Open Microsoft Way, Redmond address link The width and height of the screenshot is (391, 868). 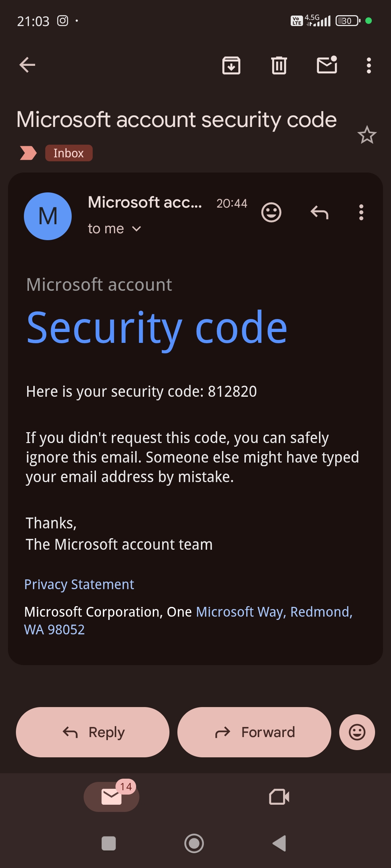[x=274, y=612]
